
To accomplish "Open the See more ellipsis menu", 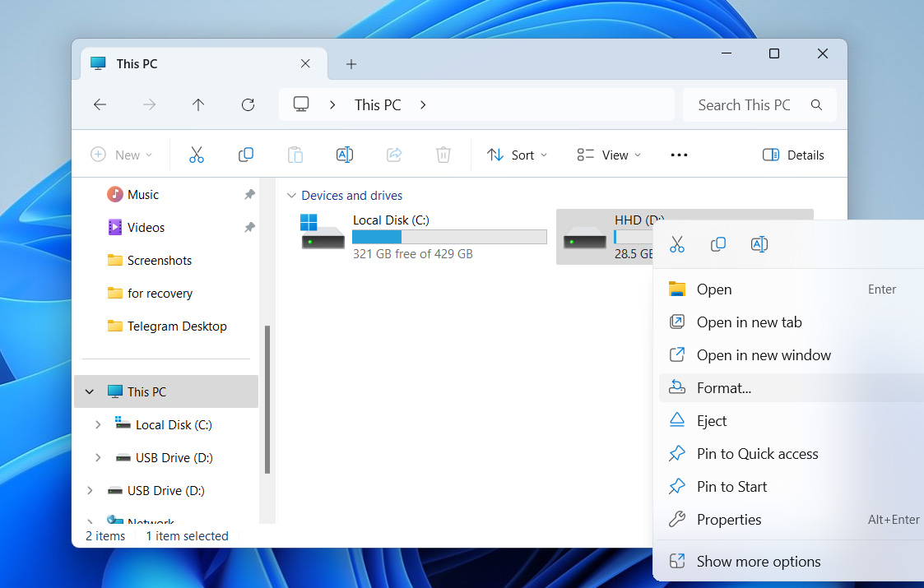I will coord(679,155).
